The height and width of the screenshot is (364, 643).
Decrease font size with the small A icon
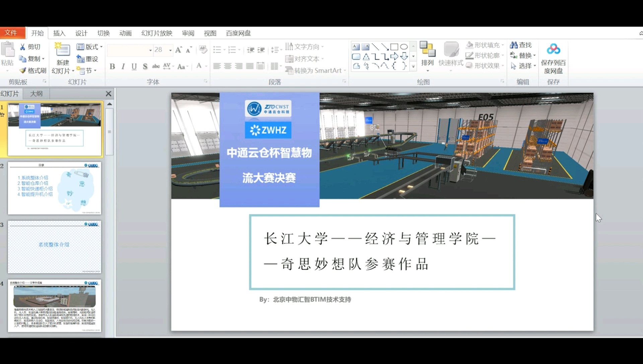tap(189, 50)
